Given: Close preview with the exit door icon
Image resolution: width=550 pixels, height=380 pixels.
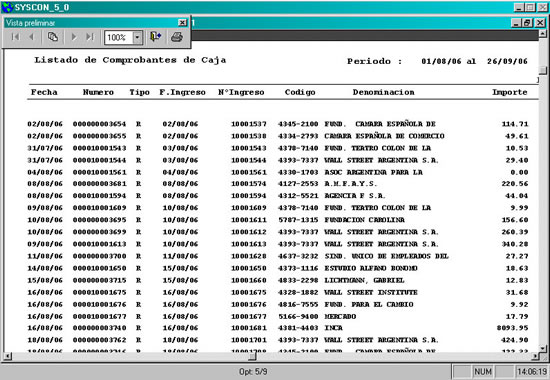Looking at the screenshot, I should point(155,37).
